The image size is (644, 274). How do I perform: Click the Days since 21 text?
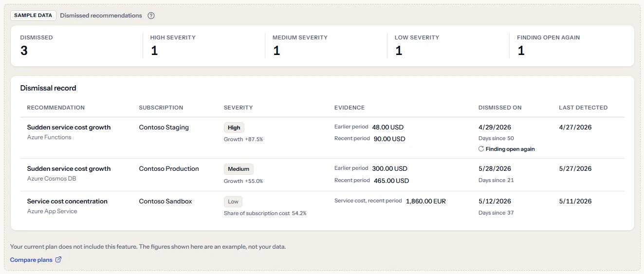click(x=496, y=181)
